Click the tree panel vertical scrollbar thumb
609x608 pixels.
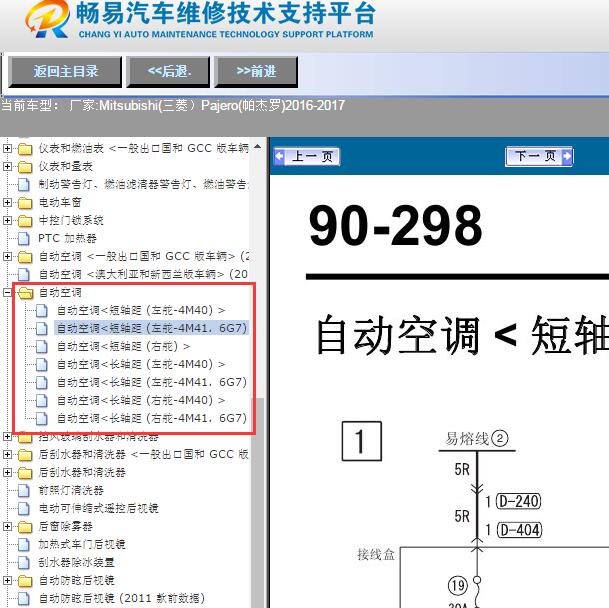coord(258,501)
